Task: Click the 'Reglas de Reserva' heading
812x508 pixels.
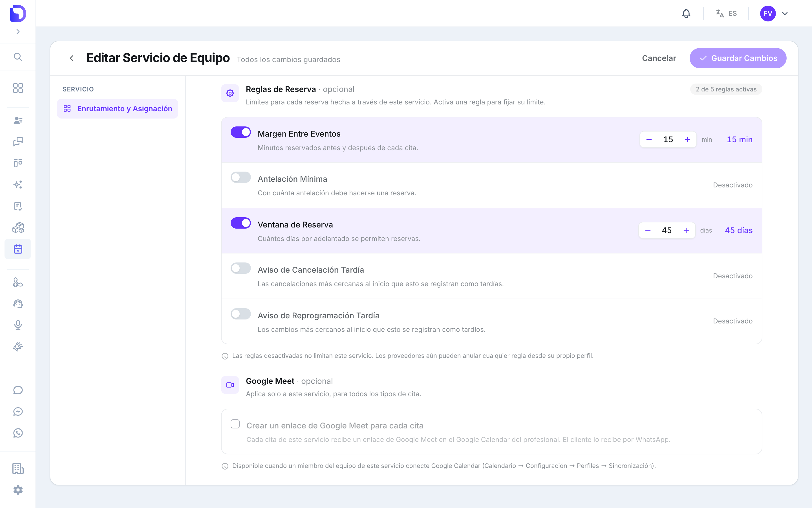Action: [281, 89]
